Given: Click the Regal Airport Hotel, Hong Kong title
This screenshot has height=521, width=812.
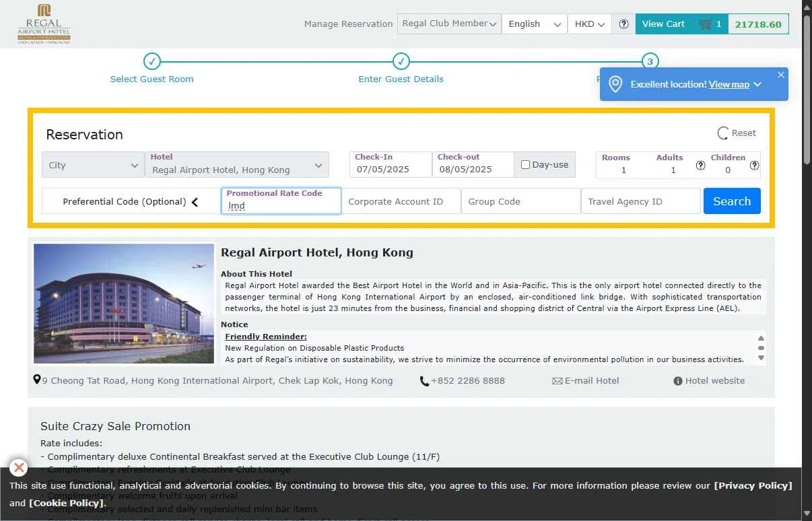Looking at the screenshot, I should click(317, 252).
